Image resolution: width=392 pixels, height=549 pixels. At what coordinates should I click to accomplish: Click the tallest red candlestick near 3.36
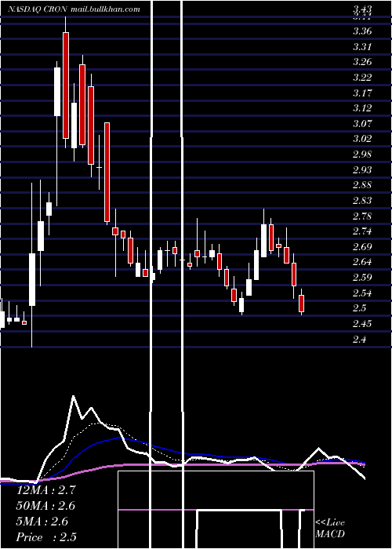pyautogui.click(x=66, y=85)
